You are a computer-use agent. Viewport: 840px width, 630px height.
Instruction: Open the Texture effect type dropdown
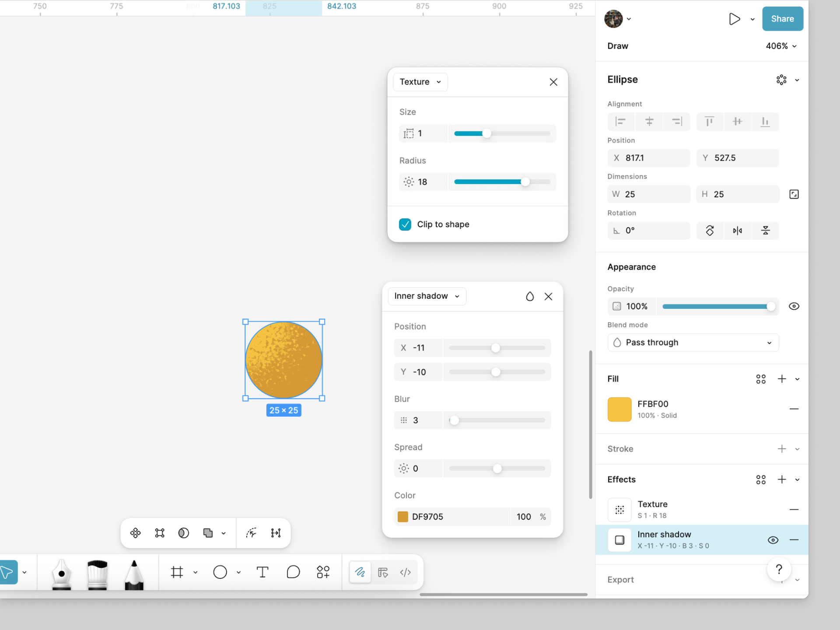point(420,82)
